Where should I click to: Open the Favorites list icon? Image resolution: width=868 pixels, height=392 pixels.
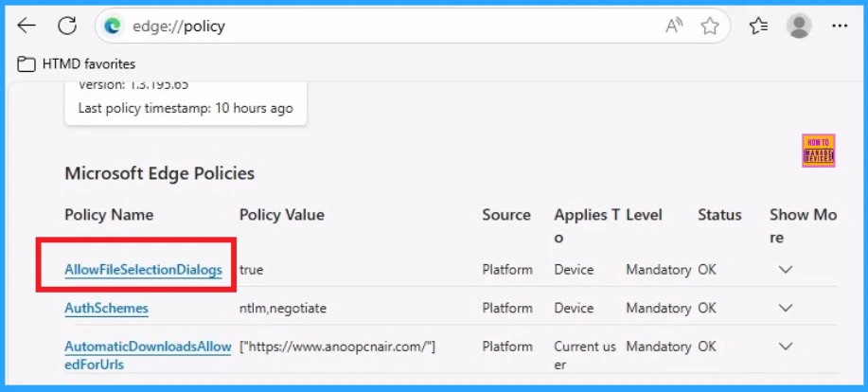click(x=758, y=26)
